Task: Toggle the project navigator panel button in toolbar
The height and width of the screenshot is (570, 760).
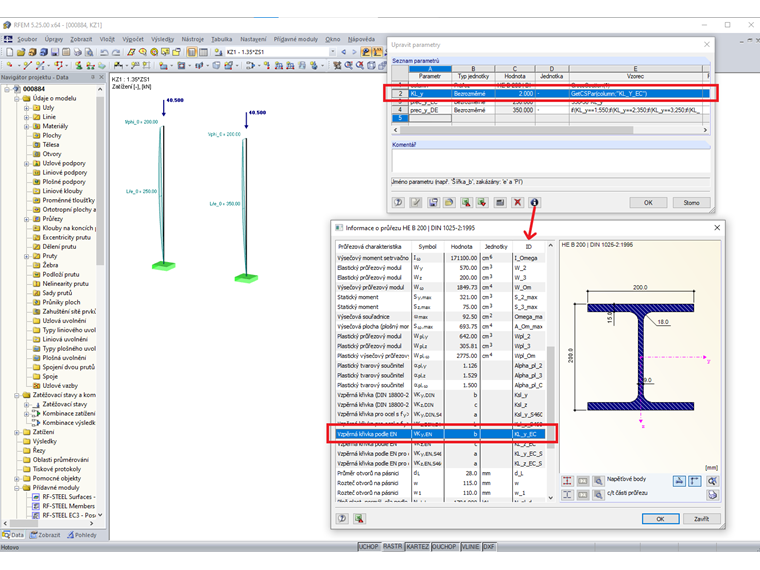Action: point(192,52)
